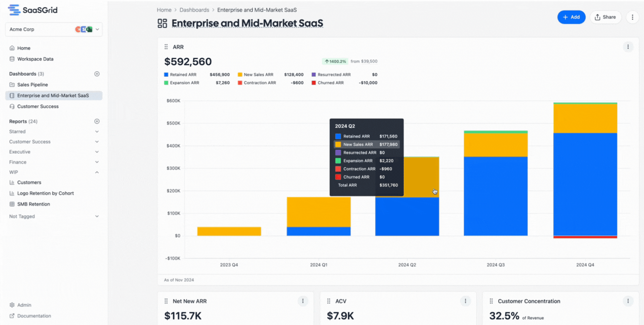This screenshot has width=644, height=325.
Task: Open ARR card three-dot options menu
Action: (628, 47)
